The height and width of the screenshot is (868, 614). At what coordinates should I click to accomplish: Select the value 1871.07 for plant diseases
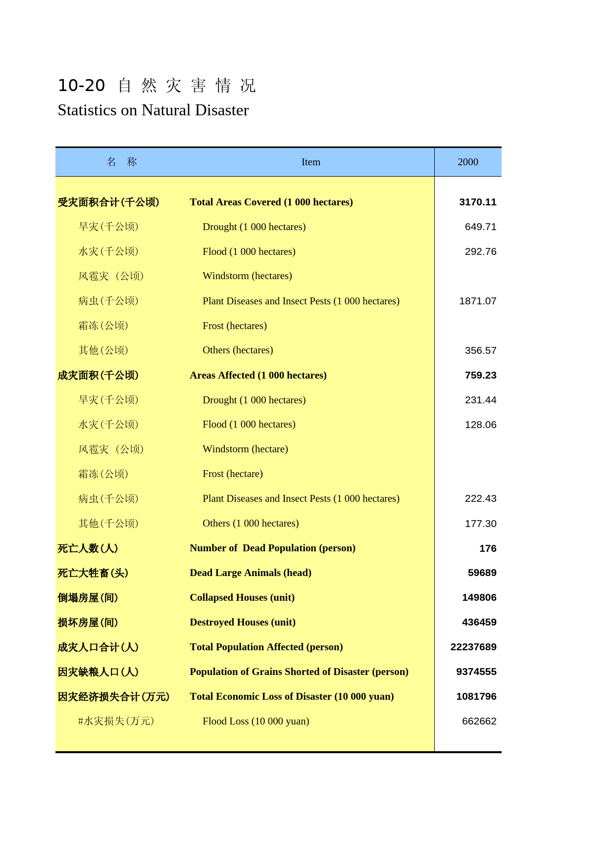(477, 301)
